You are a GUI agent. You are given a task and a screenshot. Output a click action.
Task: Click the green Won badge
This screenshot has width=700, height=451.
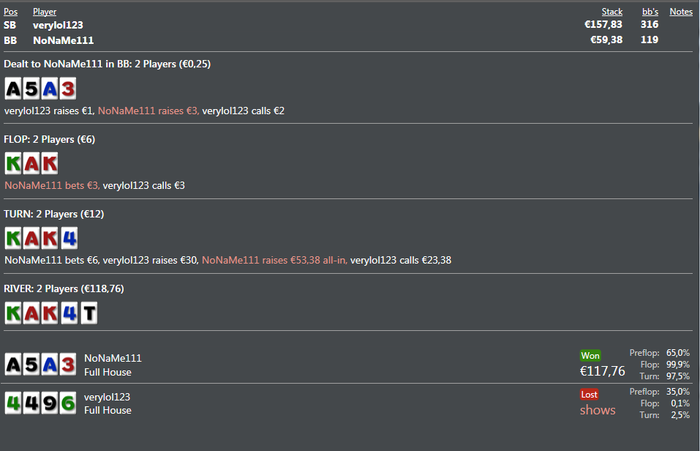click(x=590, y=355)
